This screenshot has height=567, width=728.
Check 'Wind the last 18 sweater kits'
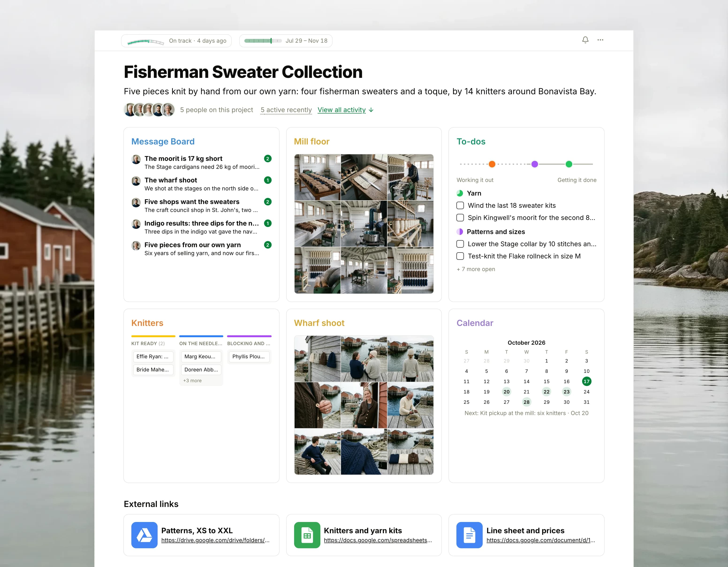tap(460, 205)
